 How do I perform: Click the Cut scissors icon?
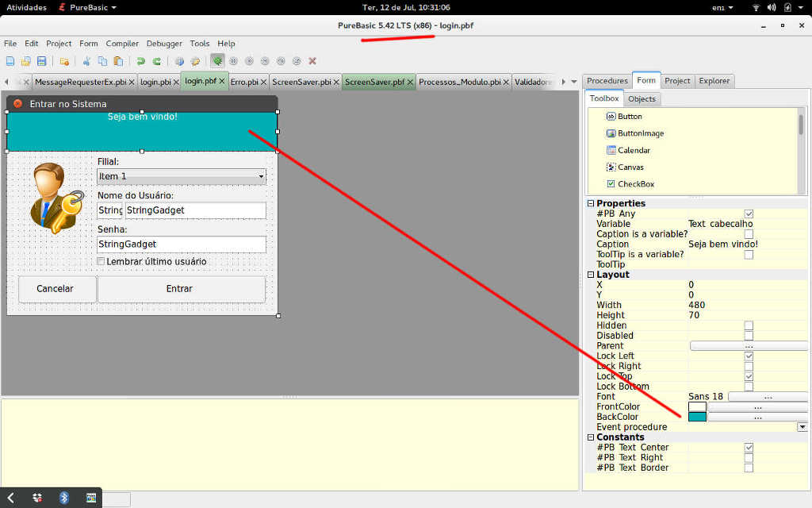pyautogui.click(x=86, y=61)
